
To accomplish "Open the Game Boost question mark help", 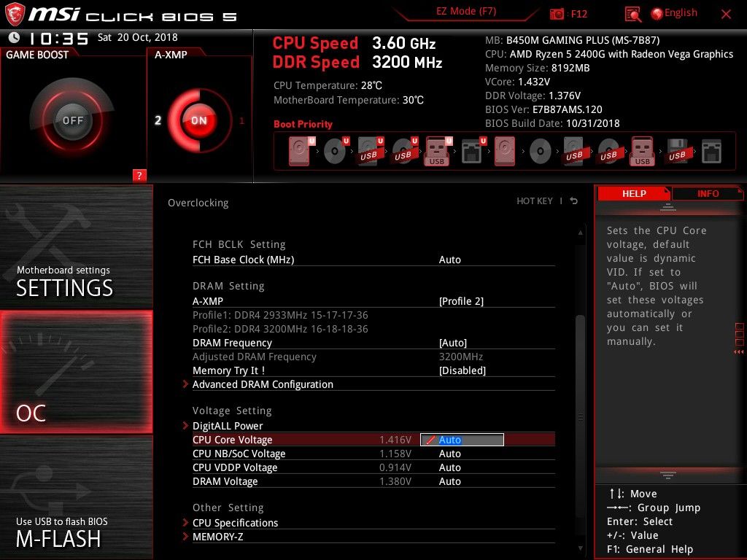I will click(139, 175).
